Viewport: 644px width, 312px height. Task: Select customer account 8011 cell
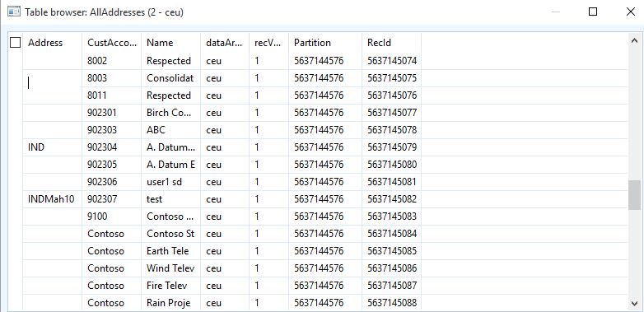[x=112, y=95]
